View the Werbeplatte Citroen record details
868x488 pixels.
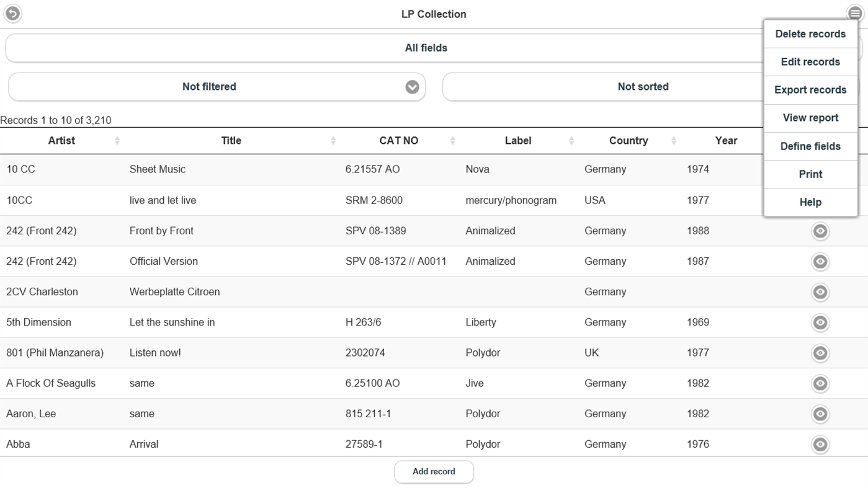(x=820, y=292)
